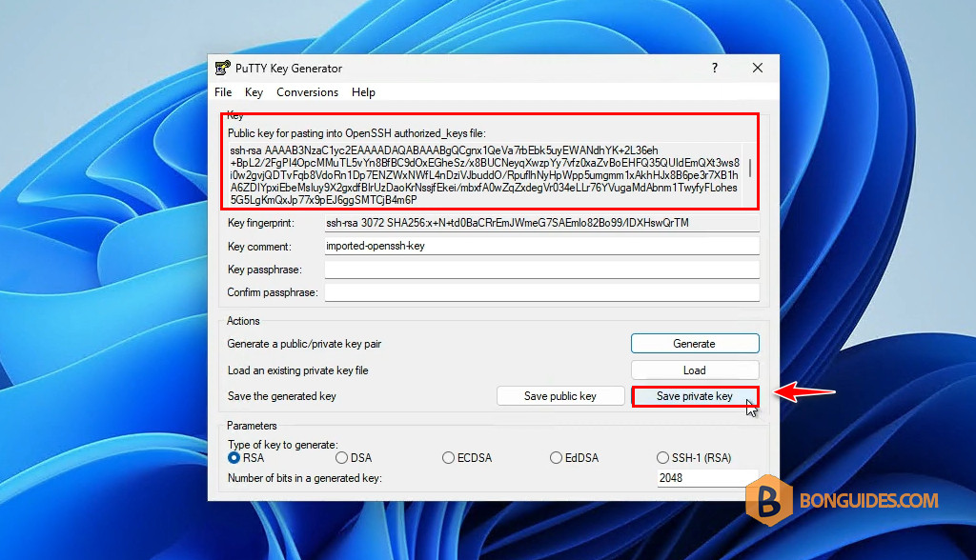The image size is (976, 560).
Task: Click Save public key button
Action: pyautogui.click(x=560, y=396)
